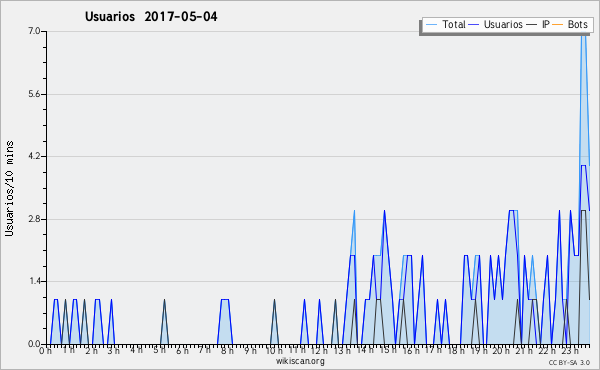Click the CC BY-SA 3.0 license text
This screenshot has height=370, width=600.
tap(569, 363)
